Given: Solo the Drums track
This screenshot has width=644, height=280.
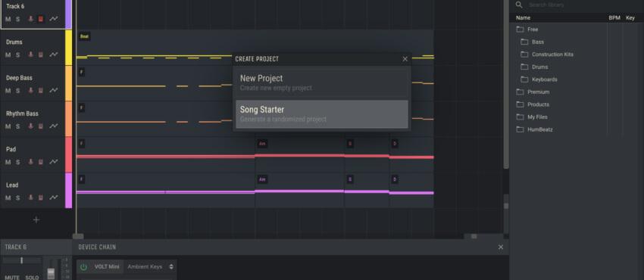Looking at the screenshot, I should [17, 55].
